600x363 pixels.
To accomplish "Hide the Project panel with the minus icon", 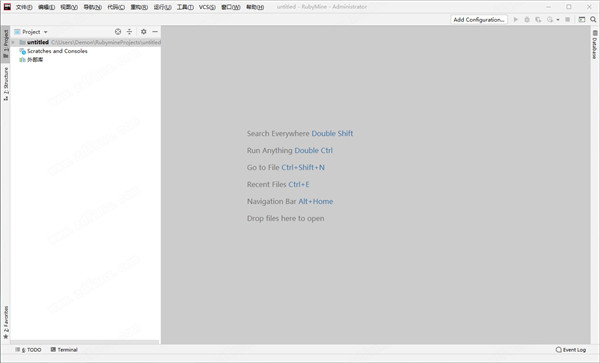I will (x=155, y=32).
